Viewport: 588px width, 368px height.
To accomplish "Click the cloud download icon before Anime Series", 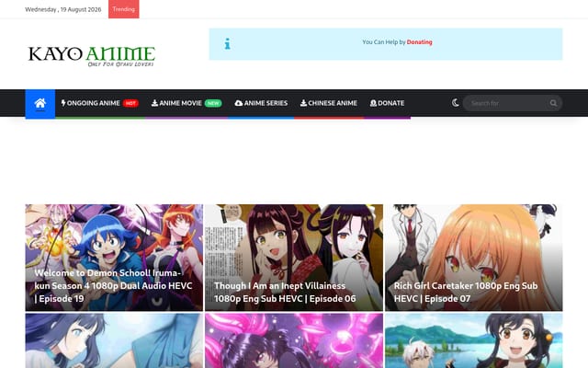I will [239, 103].
